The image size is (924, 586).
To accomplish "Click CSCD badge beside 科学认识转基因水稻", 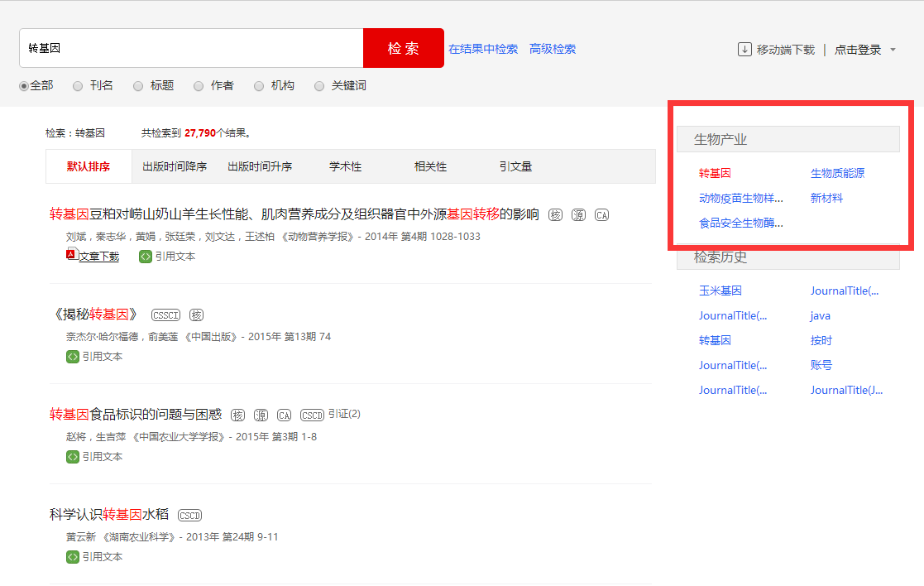I will [190, 516].
